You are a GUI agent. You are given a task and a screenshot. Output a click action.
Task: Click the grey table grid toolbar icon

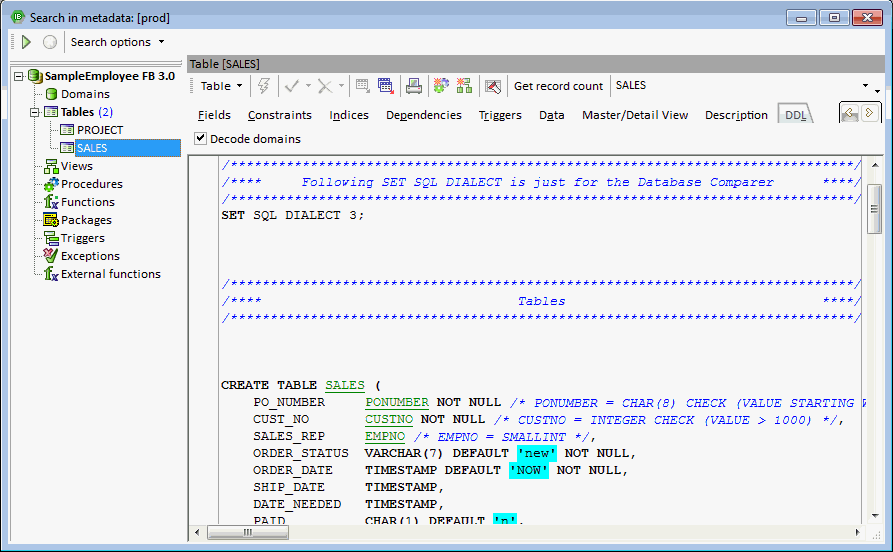click(x=363, y=86)
